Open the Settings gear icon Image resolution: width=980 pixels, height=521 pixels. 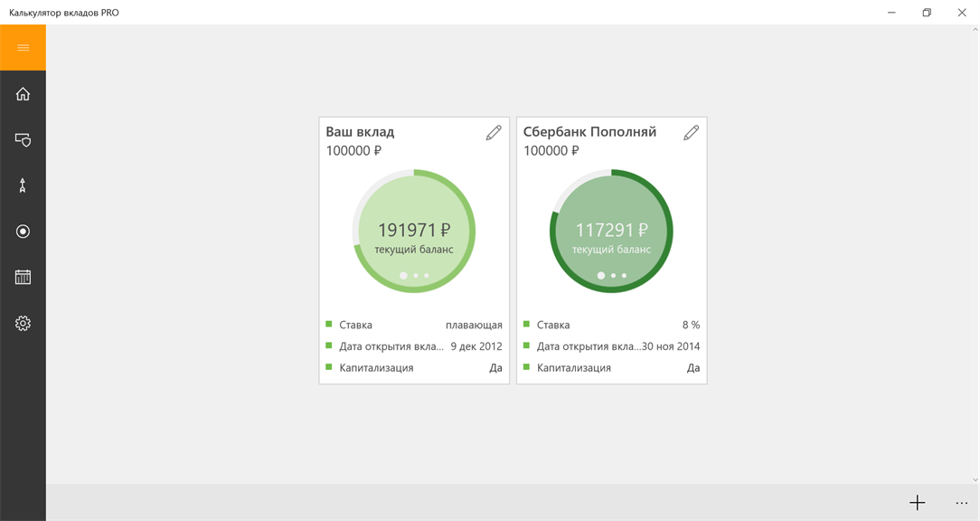(x=23, y=323)
